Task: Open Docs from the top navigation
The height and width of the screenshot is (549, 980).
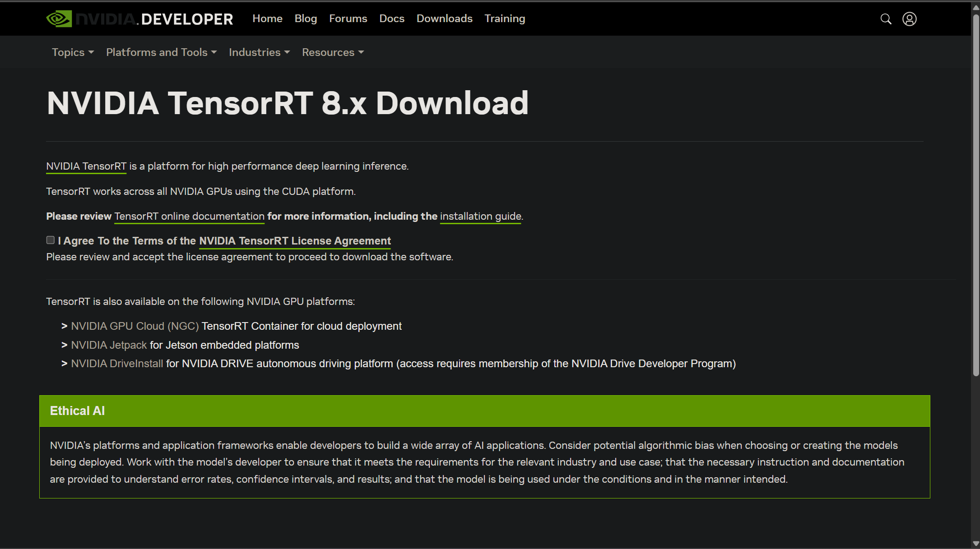Action: click(x=391, y=18)
